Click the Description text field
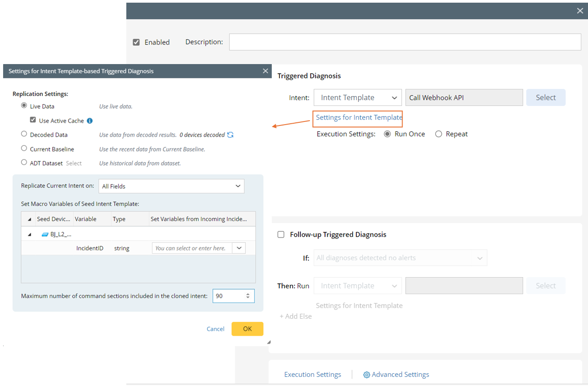The width and height of the screenshot is (588, 388). [405, 42]
